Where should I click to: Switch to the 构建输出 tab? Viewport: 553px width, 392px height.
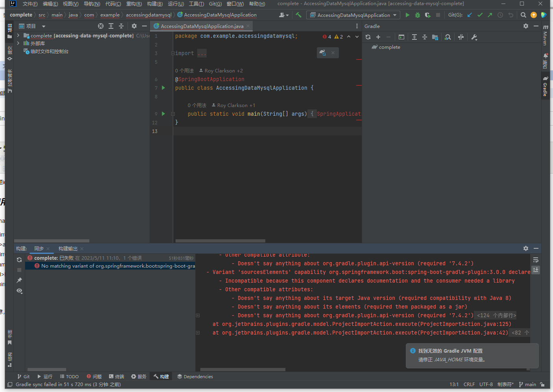[68, 248]
